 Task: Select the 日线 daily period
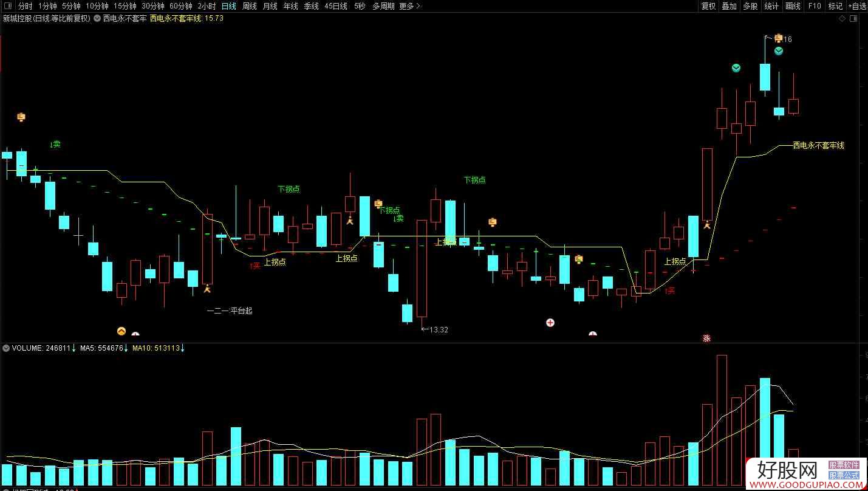[x=229, y=6]
